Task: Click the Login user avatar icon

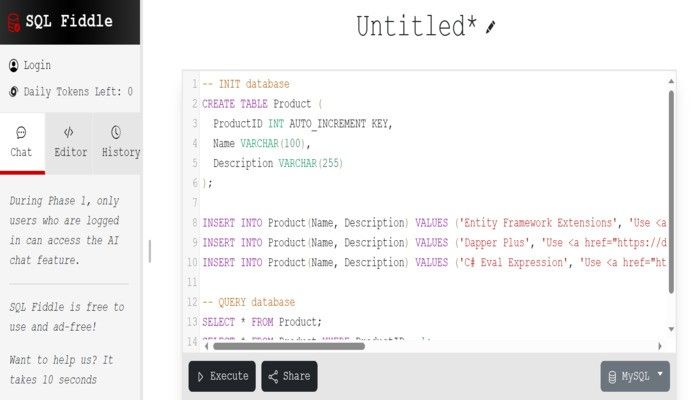Action: (14, 66)
